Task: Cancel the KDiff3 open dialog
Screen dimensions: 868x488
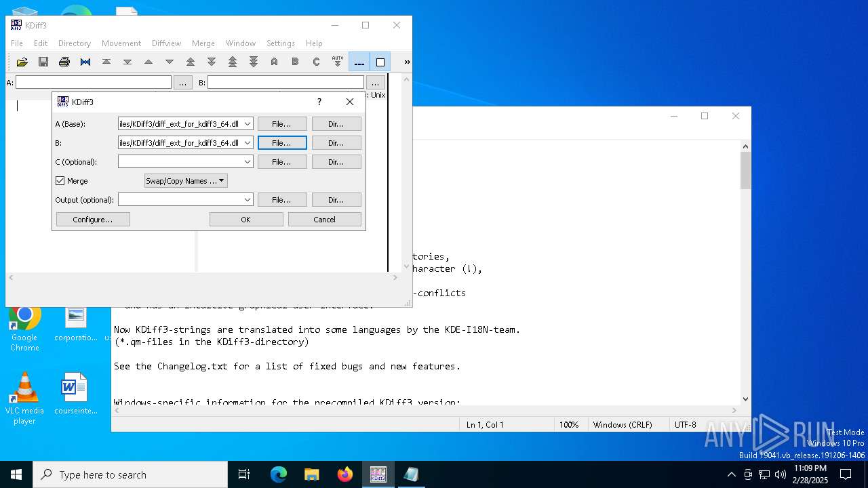Action: pos(325,220)
